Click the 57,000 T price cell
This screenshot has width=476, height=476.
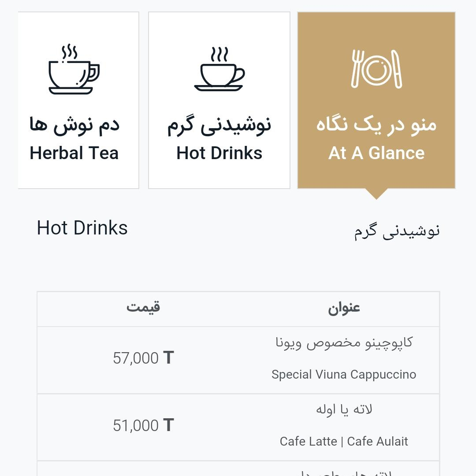tap(143, 358)
